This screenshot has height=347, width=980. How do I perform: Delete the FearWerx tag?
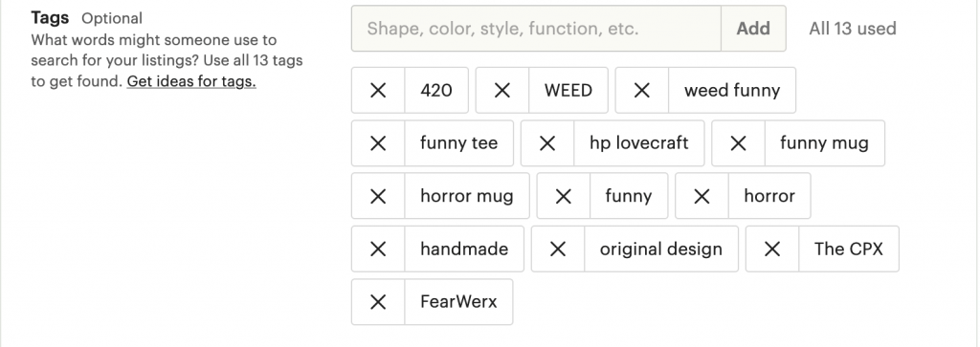point(378,303)
